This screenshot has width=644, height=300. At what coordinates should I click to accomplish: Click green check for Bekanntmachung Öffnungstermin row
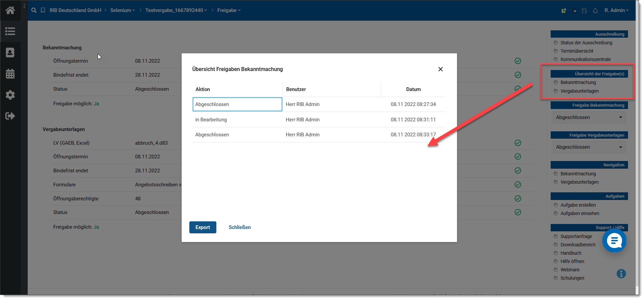coord(518,61)
